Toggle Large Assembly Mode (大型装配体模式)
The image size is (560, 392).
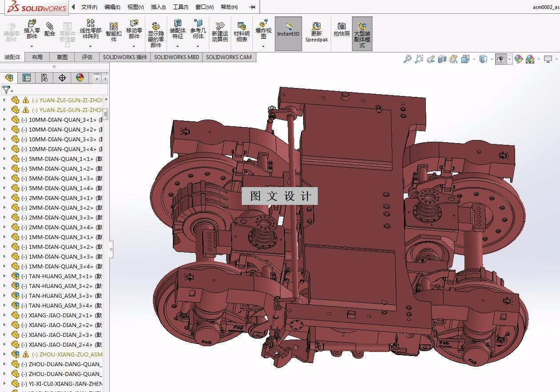click(x=362, y=33)
